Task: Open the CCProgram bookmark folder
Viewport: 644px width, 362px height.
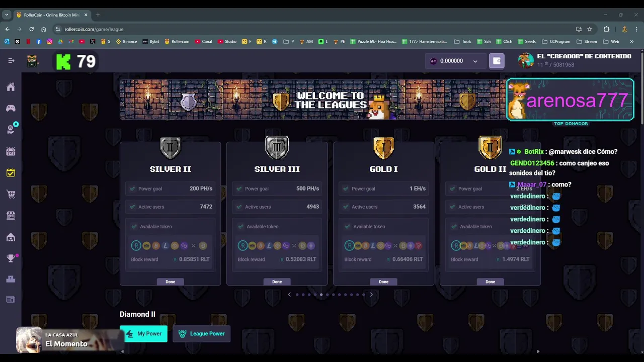Action: pos(555,42)
